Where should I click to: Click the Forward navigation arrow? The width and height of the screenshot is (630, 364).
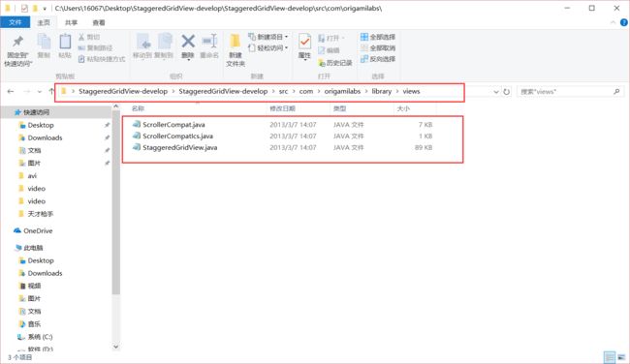pos(26,92)
